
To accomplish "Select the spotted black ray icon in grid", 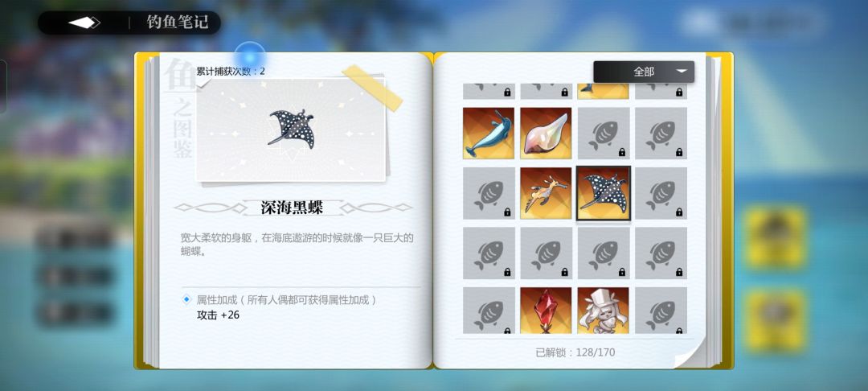I will click(x=604, y=193).
